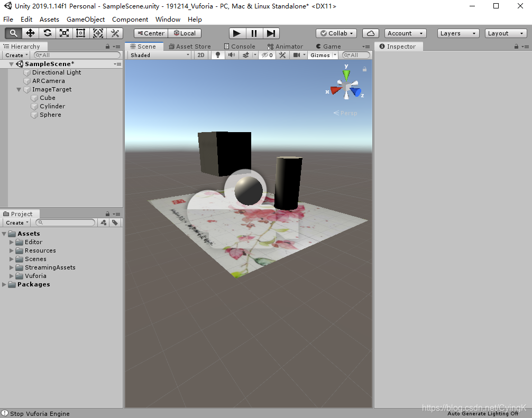532x418 pixels.
Task: Start Play mode
Action: click(237, 33)
